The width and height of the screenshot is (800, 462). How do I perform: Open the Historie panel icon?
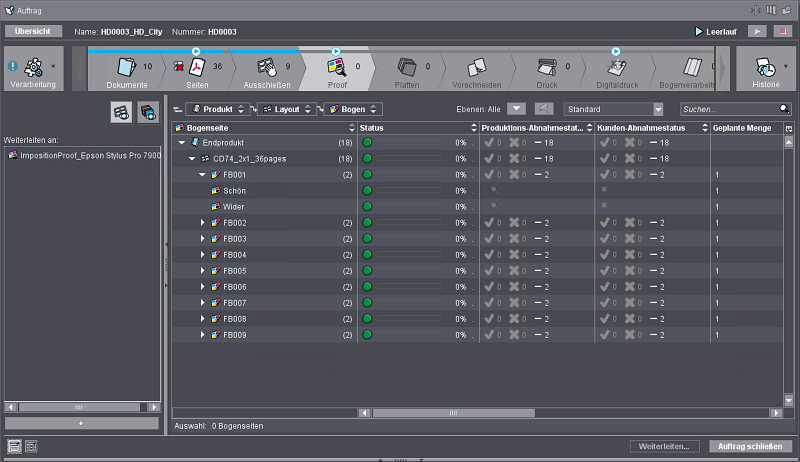764,68
